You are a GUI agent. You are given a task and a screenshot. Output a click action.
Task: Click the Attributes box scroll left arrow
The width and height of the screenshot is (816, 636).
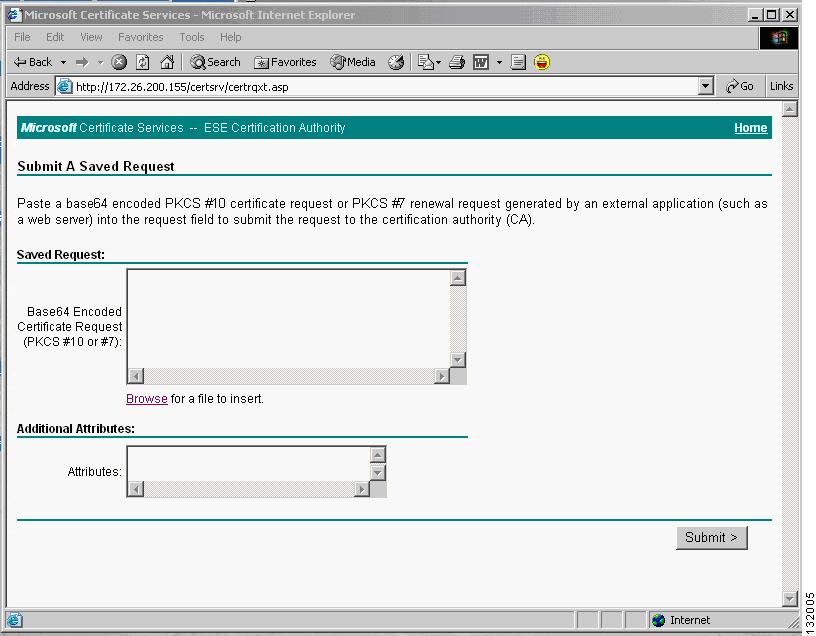(136, 489)
